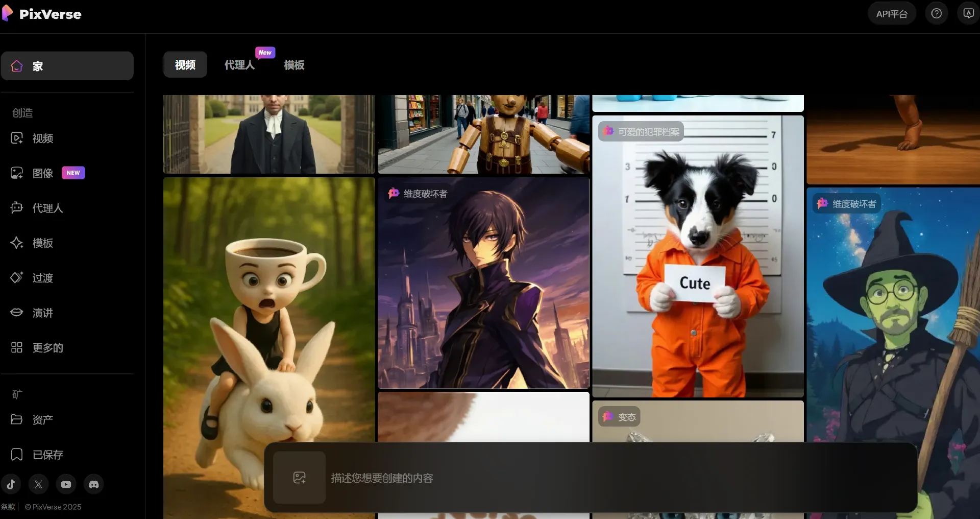Click the PixVerse logo
Image resolution: width=980 pixels, height=519 pixels.
42,14
